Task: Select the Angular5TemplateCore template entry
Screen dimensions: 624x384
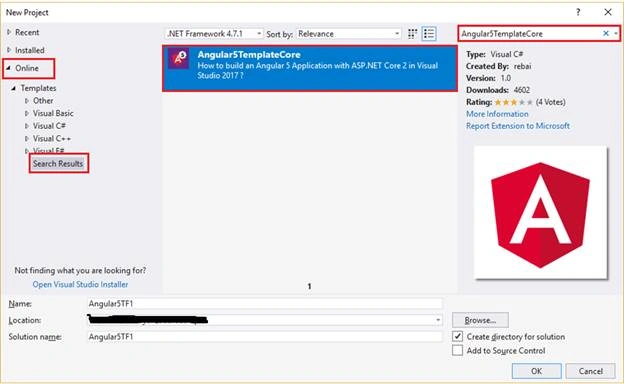Action: (x=310, y=68)
